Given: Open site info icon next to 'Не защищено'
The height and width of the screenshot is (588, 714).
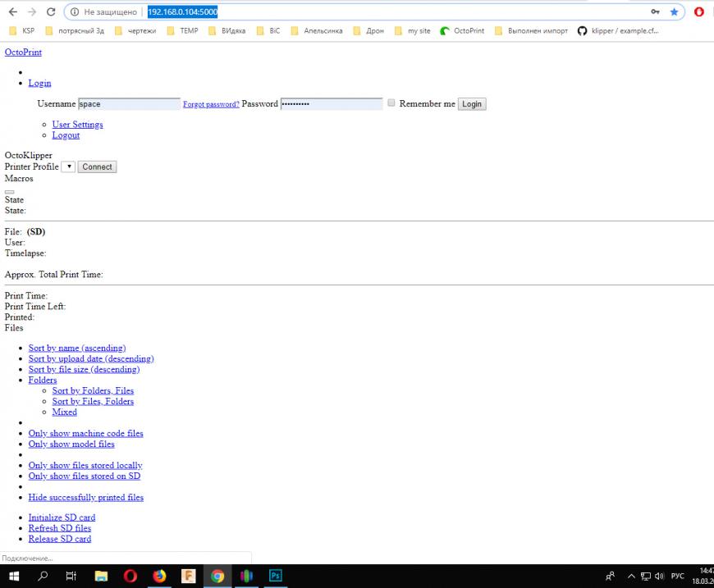Looking at the screenshot, I should coord(74,11).
